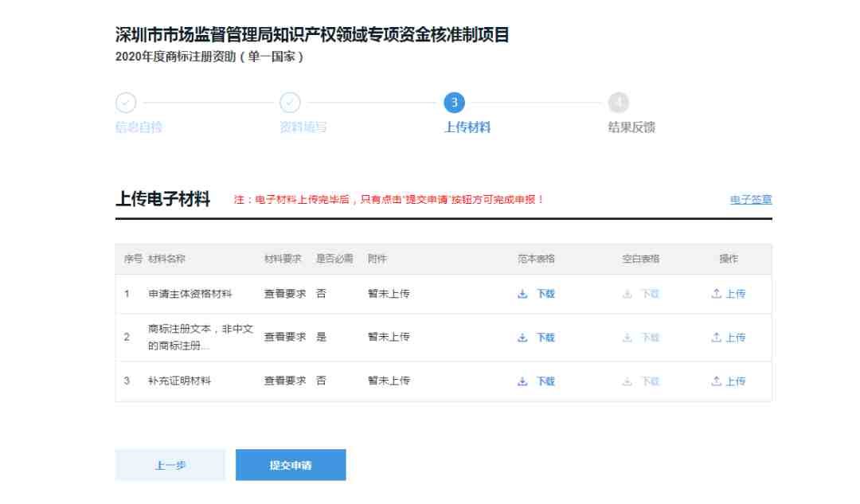This screenshot has height=504, width=860.
Task: Click the 空白表格 column header
Action: [640, 259]
